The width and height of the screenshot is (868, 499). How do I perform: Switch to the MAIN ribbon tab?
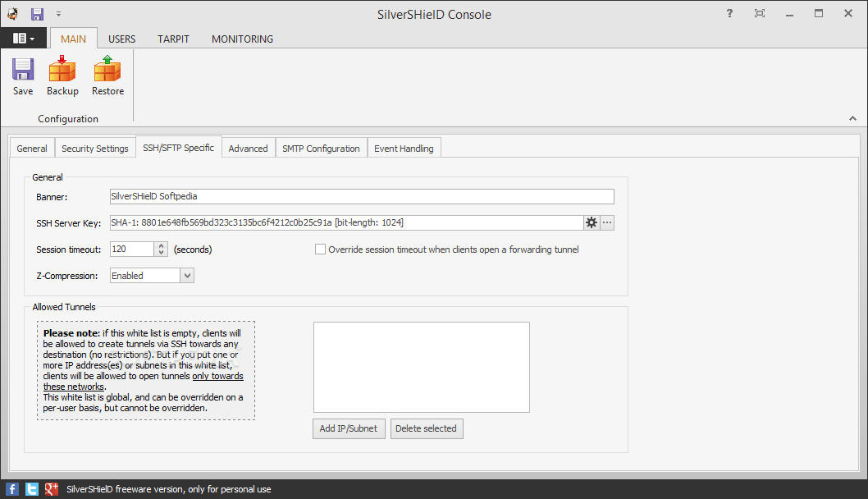click(73, 39)
